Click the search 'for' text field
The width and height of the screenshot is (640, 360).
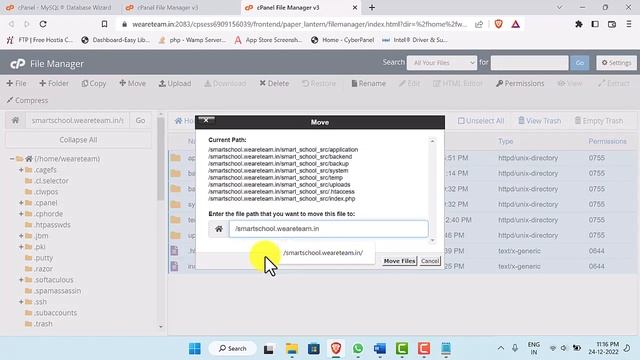click(529, 63)
